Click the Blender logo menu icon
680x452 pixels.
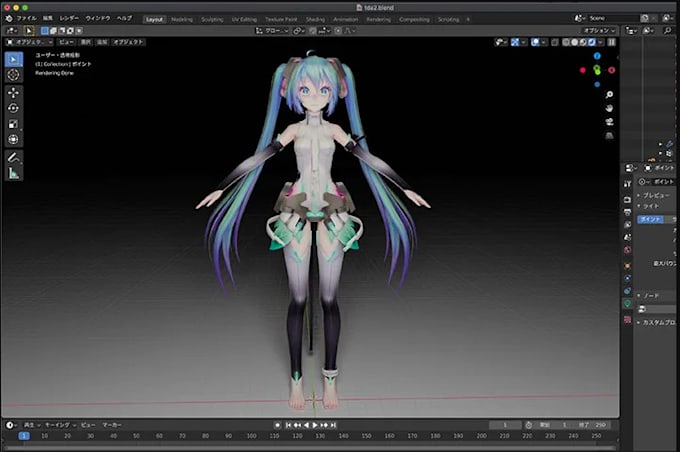(9, 18)
